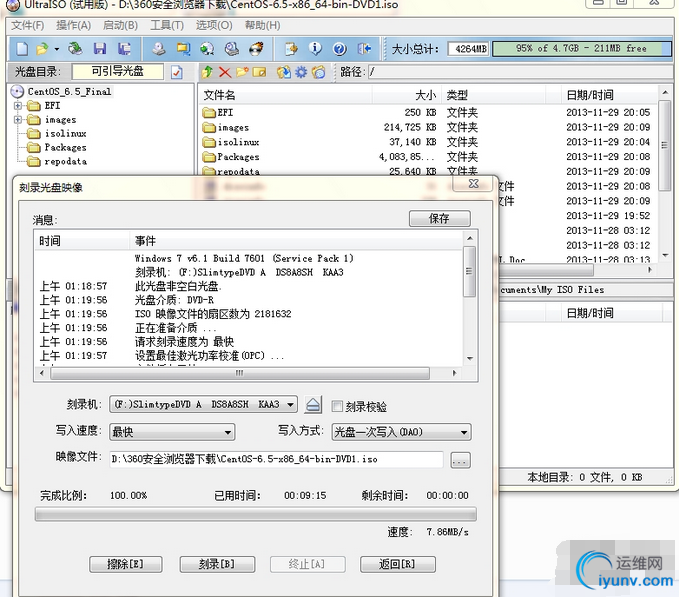Screen dimensions: 679x597
Task: Click the message log scroll-right arrow
Action: (x=454, y=373)
